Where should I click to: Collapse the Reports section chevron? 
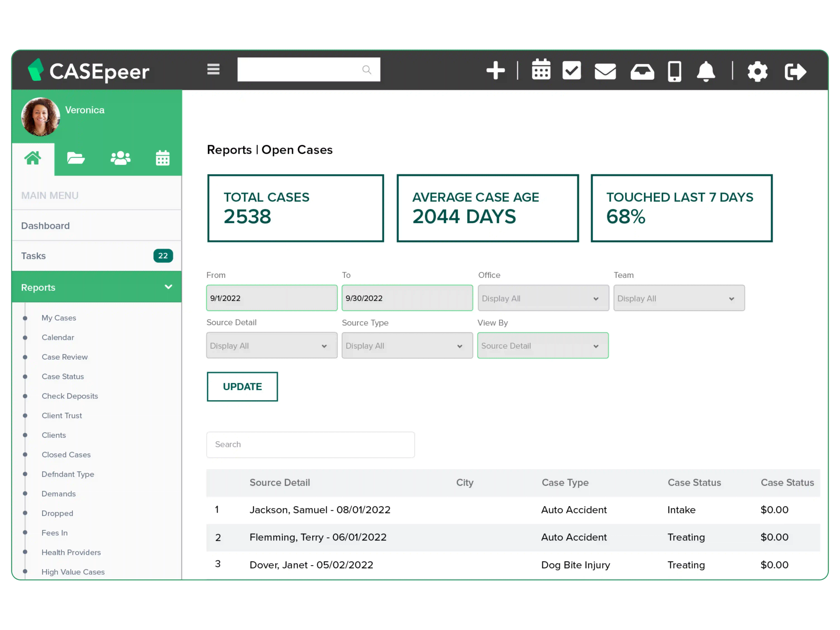[168, 287]
